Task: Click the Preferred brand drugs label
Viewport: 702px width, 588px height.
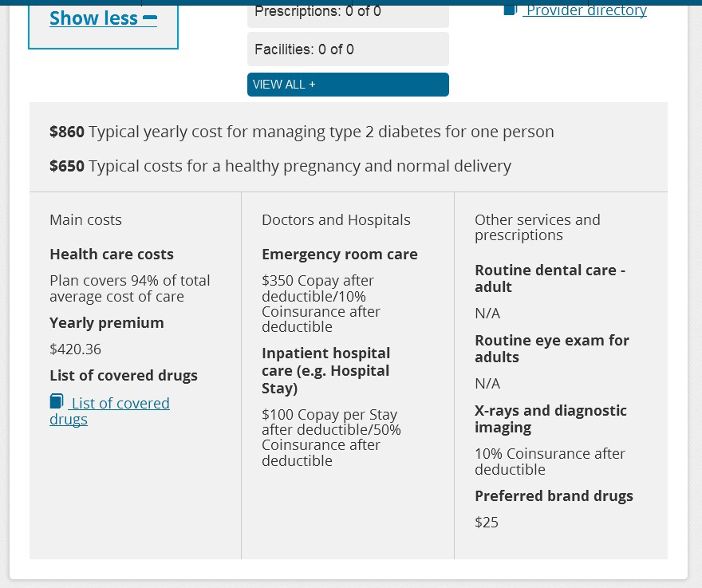Action: point(554,496)
